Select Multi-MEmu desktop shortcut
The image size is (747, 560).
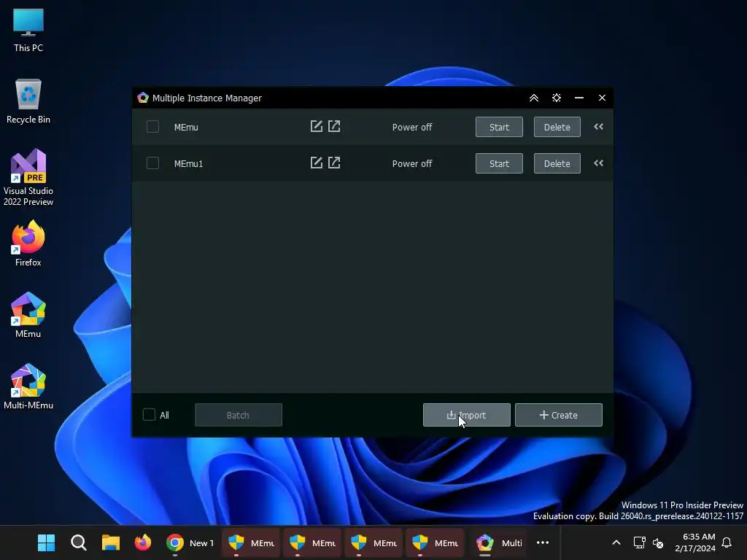click(x=28, y=386)
